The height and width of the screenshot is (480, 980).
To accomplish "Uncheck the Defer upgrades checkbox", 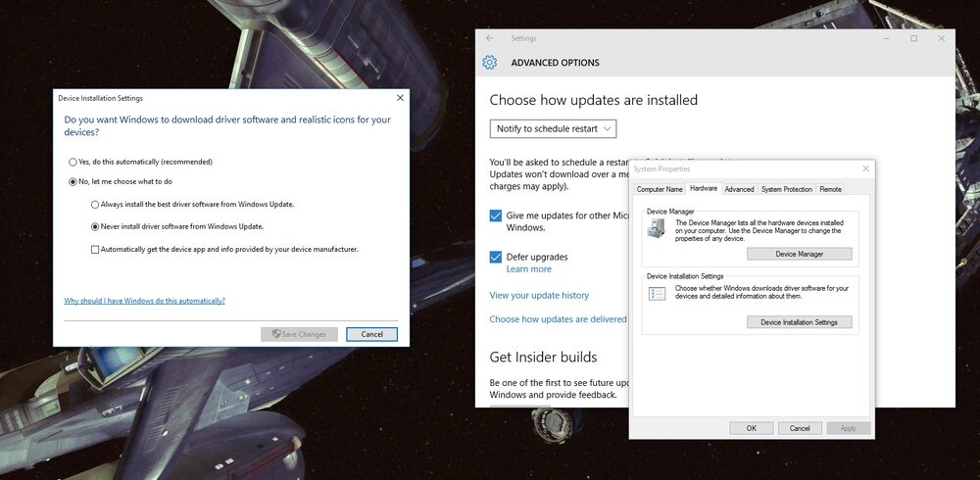I will [496, 257].
